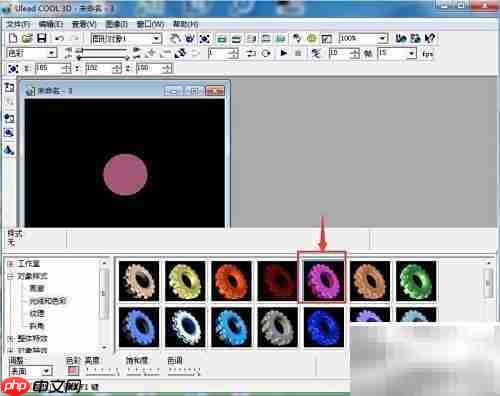Click the grayed Redo arrow icon
500x396 pixels.
click(75, 38)
